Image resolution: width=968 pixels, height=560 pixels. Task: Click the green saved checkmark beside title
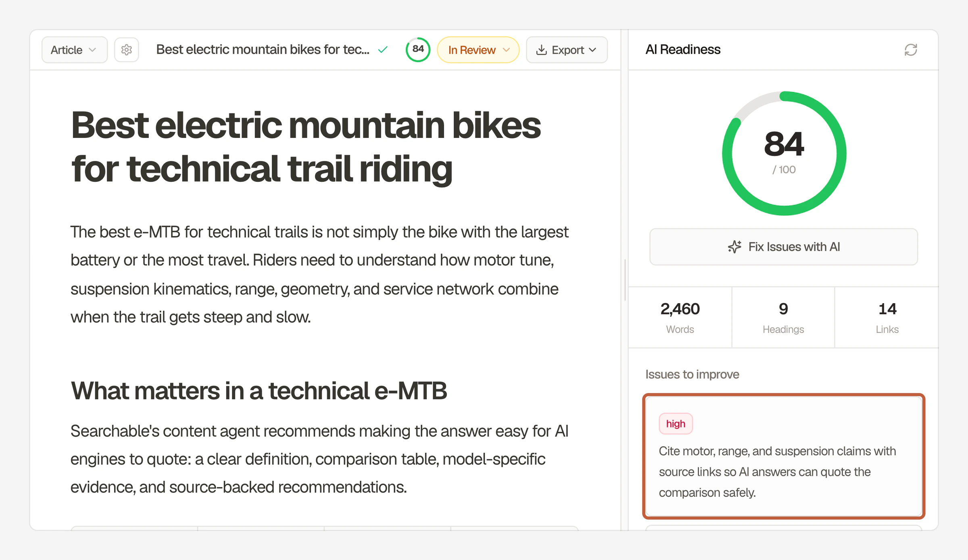pos(383,50)
